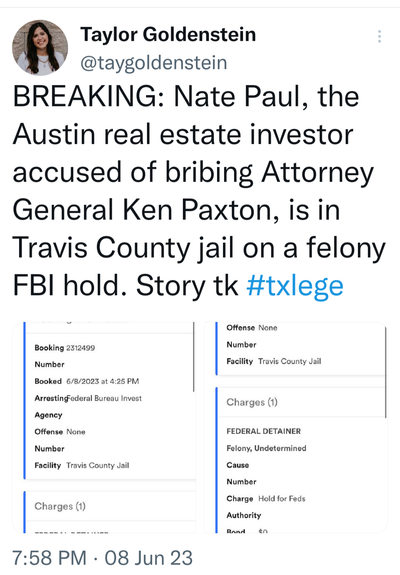Expand Charges (1) header in right image

[252, 402]
